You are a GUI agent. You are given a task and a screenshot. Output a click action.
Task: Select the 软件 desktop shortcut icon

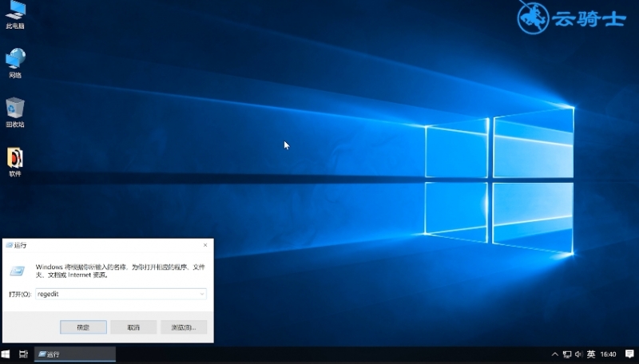coord(15,163)
